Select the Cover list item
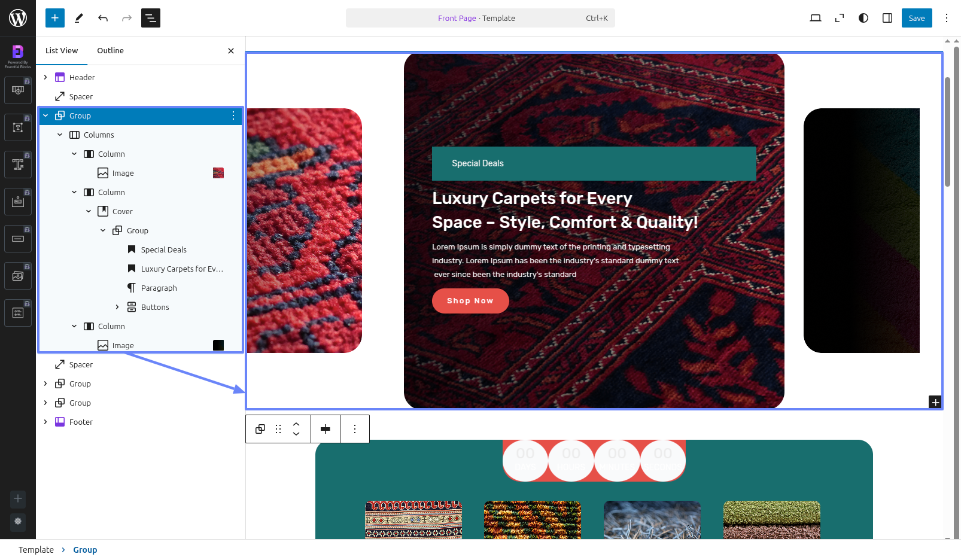The height and width of the screenshot is (560, 961). [x=141, y=211]
